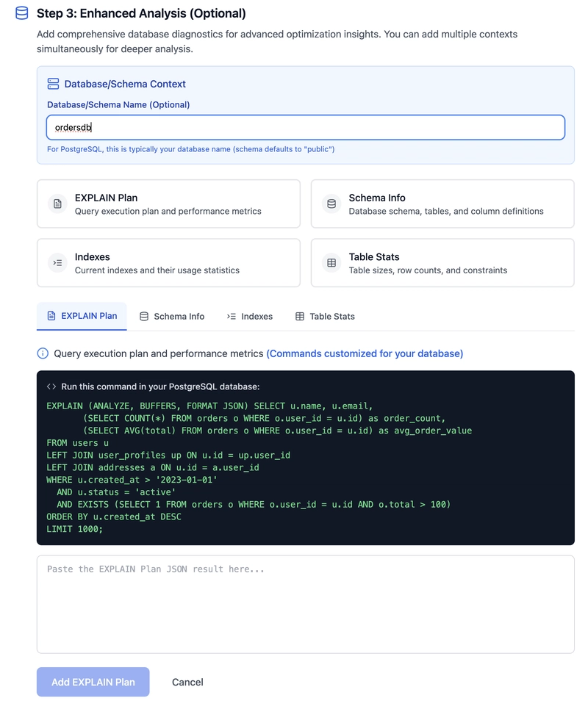The height and width of the screenshot is (709, 588).
Task: Click the database icon in Schema Info card
Action: (331, 204)
